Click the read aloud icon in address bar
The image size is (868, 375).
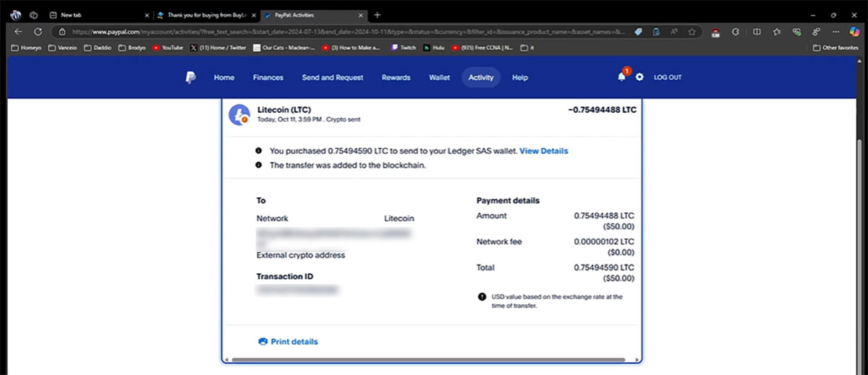[674, 32]
